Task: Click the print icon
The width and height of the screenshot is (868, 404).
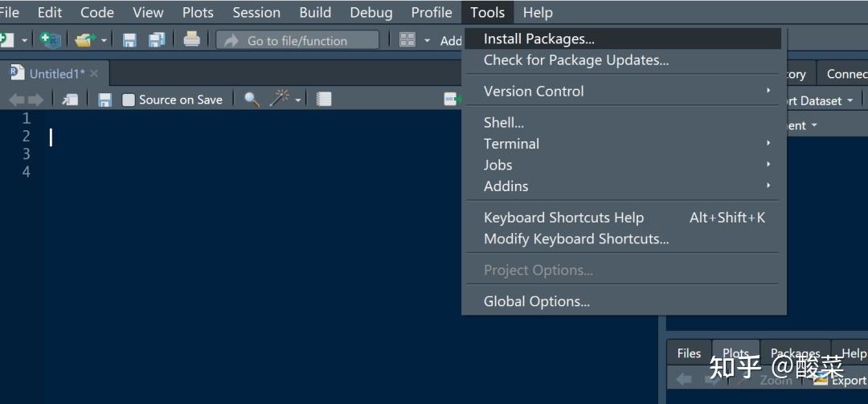Action: tap(191, 39)
